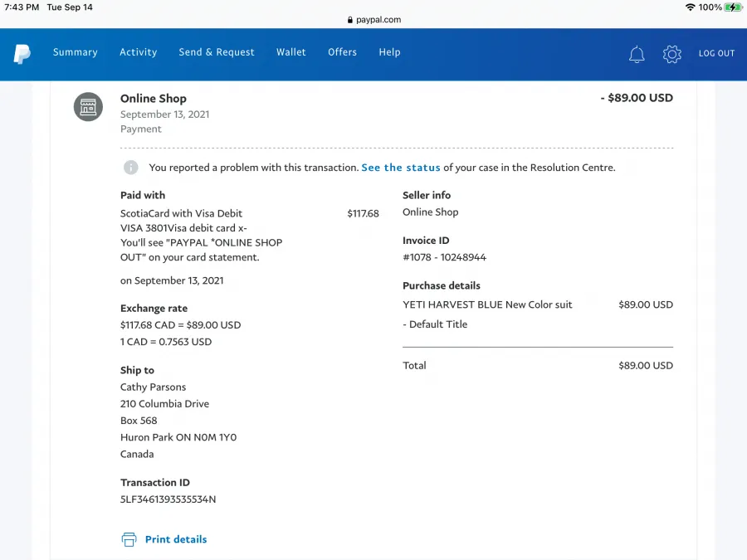Tap the battery charging icon
Screen dimensions: 747x560
point(733,7)
